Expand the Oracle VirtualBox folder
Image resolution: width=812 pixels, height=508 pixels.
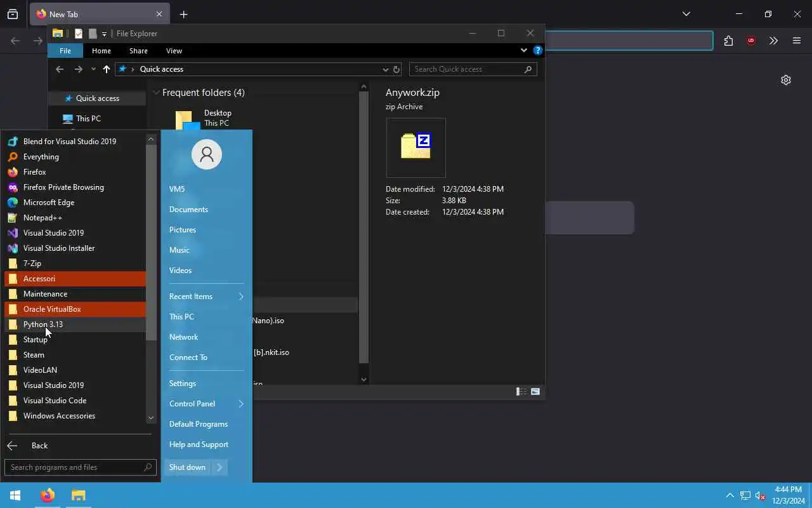coord(75,309)
